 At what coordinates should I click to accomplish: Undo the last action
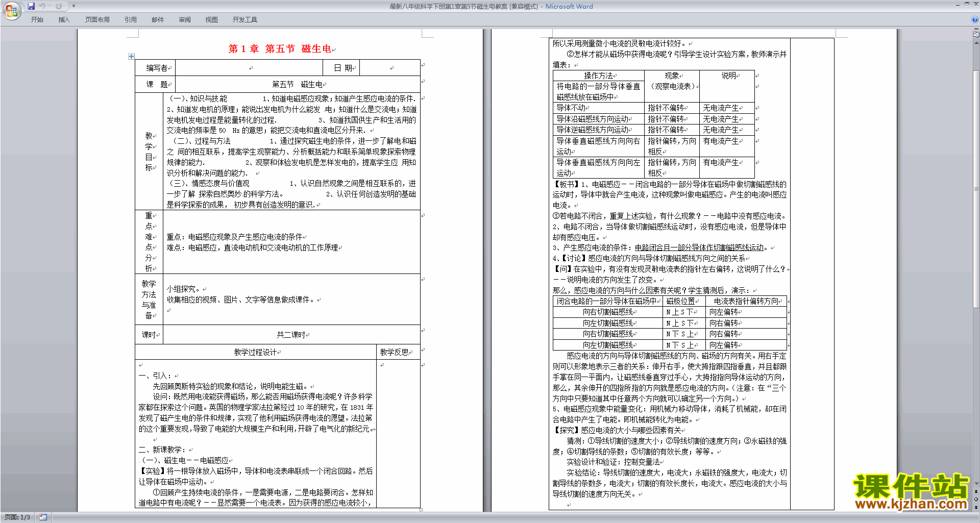pos(42,6)
